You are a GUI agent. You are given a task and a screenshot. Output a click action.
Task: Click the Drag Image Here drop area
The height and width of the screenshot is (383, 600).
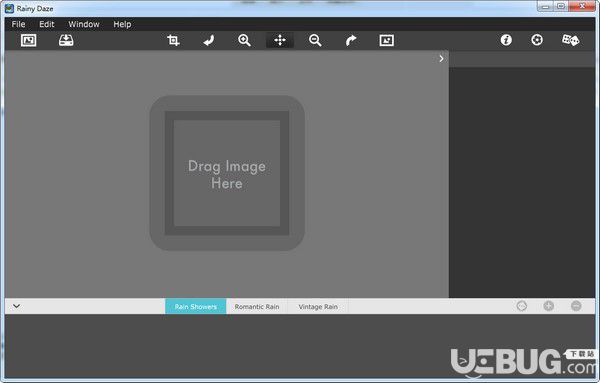227,173
